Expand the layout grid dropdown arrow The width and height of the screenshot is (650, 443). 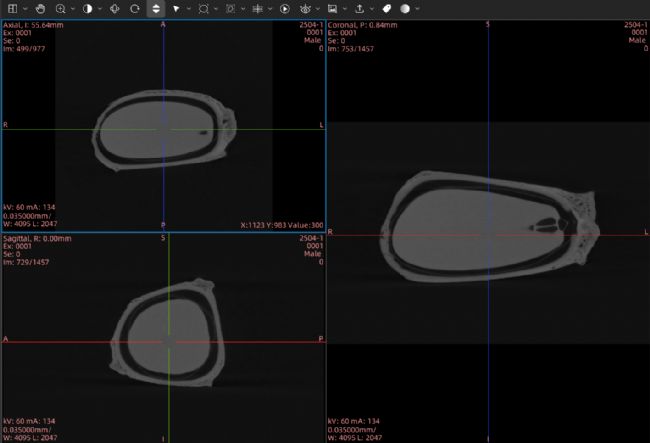pyautogui.click(x=24, y=8)
